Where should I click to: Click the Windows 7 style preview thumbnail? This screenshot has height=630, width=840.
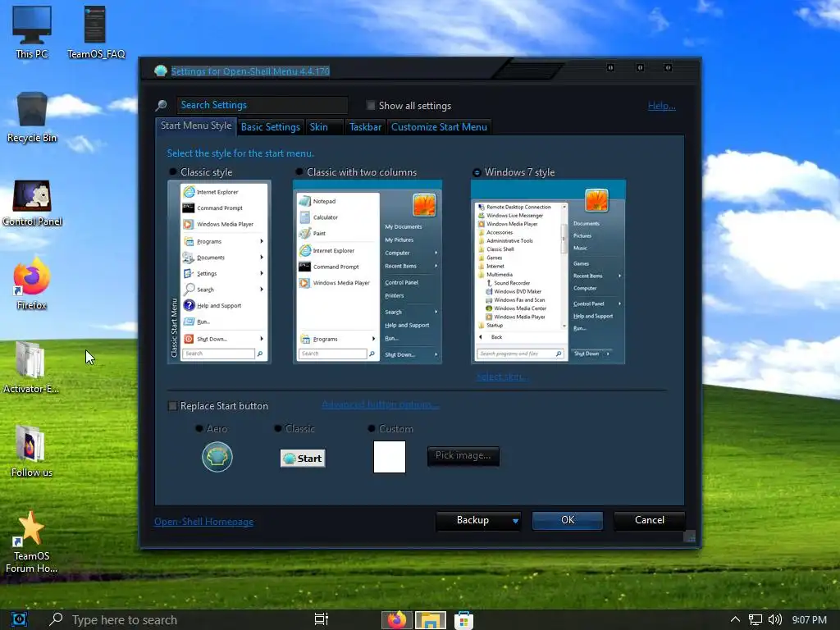[548, 272]
